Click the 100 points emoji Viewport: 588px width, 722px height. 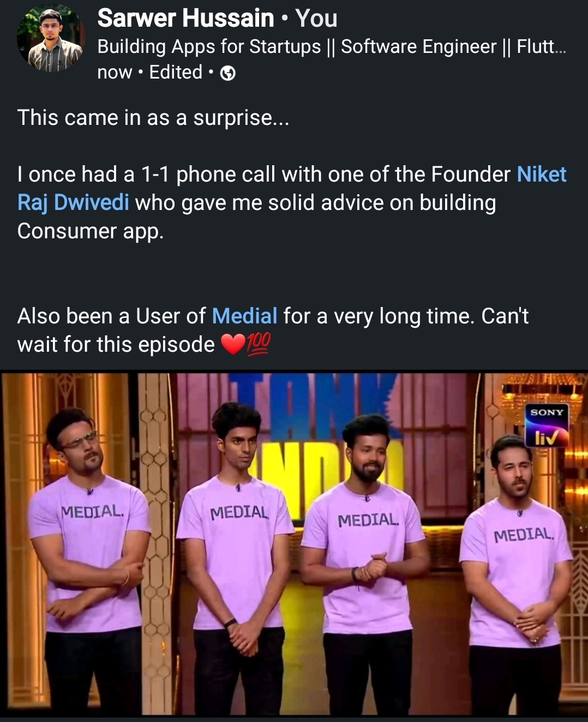click(259, 345)
